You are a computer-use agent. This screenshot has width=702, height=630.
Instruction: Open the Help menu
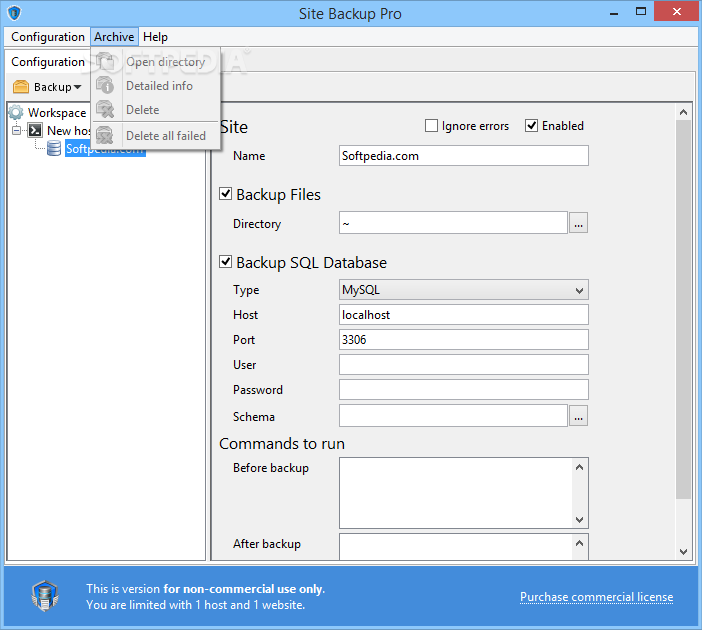coord(155,37)
